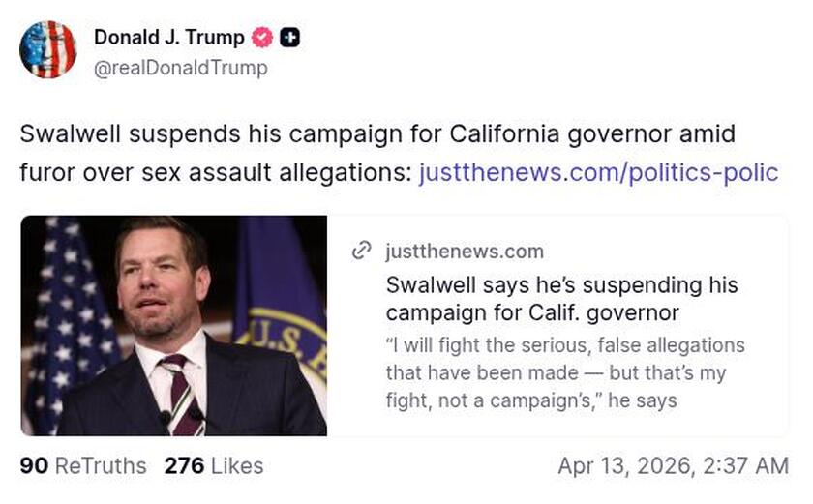Click the red verified checkmark badge
The width and height of the screenshot is (813, 504).
[262, 38]
